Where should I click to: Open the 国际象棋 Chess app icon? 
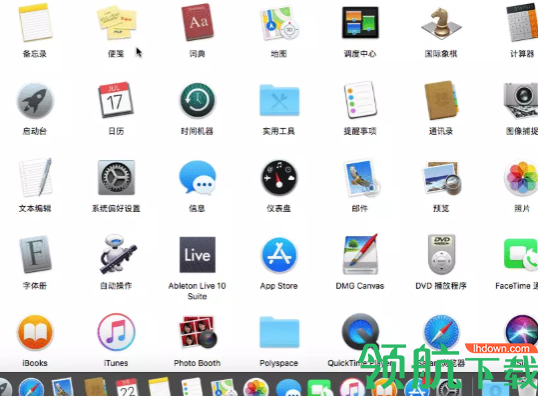coord(441,23)
